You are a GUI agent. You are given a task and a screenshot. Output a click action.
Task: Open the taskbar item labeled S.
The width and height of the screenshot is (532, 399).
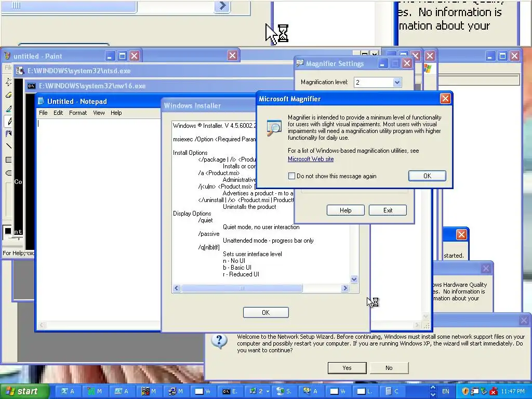pos(284,391)
